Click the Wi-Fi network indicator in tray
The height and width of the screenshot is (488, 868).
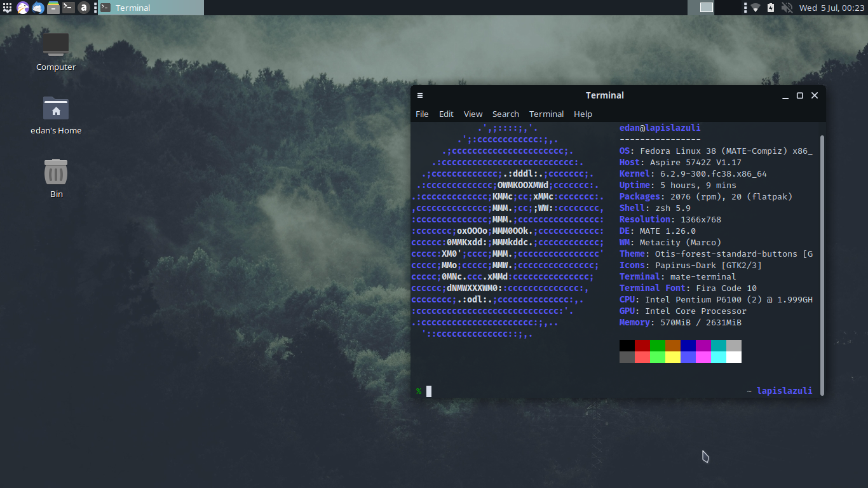tap(756, 8)
